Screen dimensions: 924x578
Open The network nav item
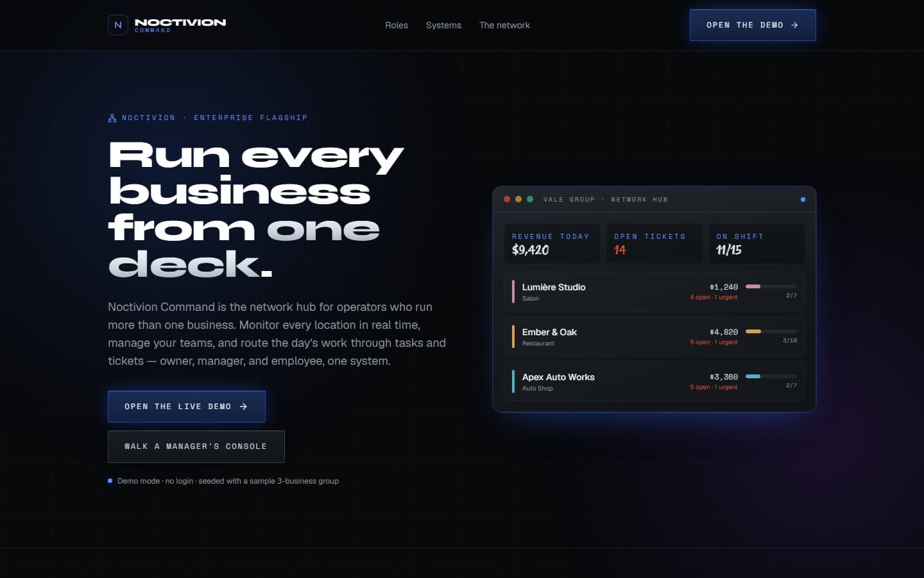tap(504, 25)
